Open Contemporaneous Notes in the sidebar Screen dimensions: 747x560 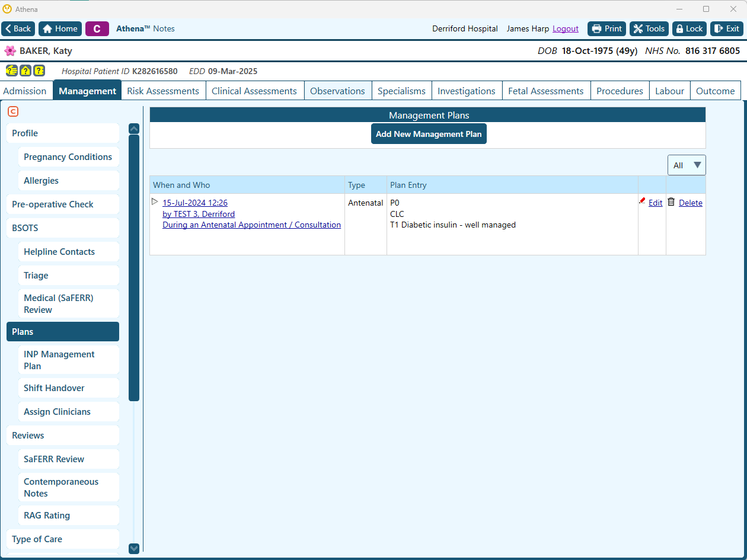69,487
